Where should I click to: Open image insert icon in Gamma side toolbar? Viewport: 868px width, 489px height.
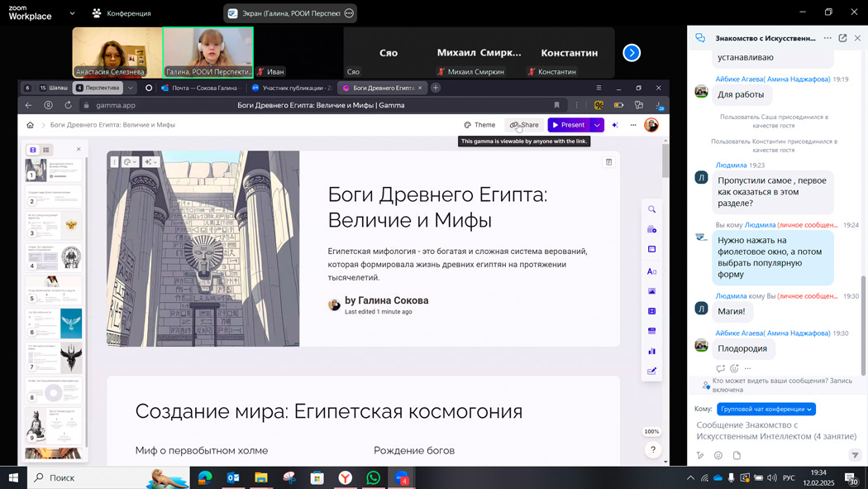click(x=651, y=291)
